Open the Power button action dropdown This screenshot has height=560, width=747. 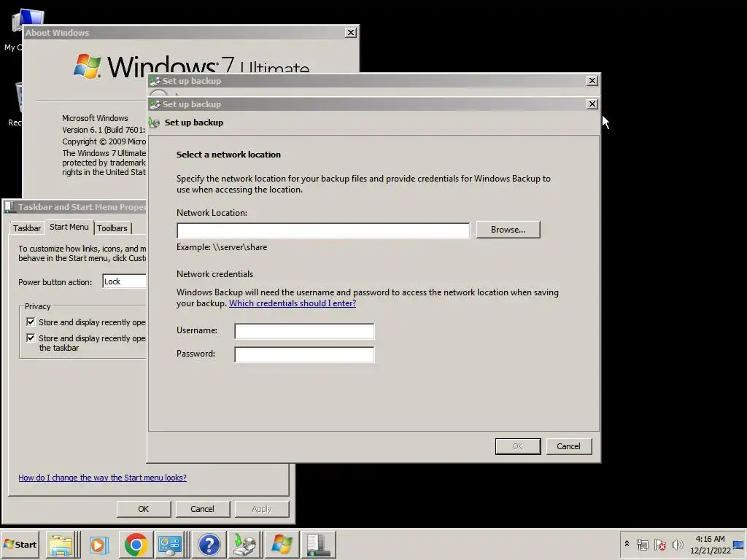pos(124,281)
